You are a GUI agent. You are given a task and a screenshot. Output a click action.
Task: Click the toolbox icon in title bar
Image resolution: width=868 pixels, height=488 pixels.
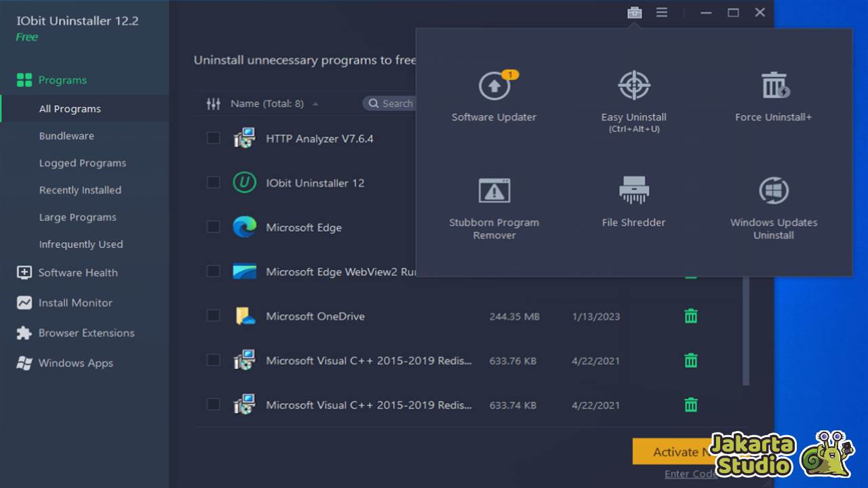coord(634,13)
